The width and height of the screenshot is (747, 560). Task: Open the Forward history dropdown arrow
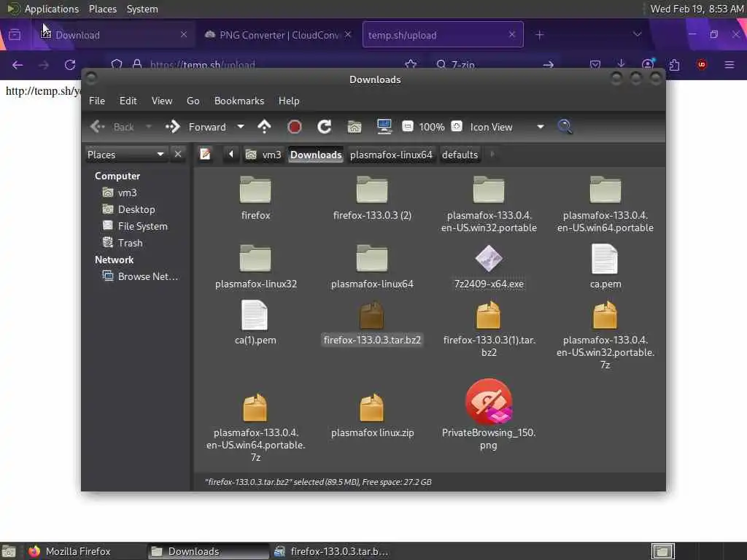tap(241, 127)
